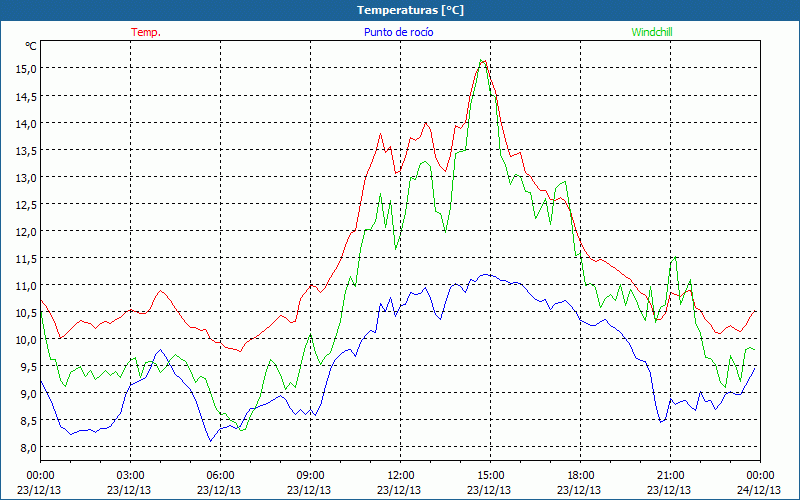800x500 pixels.
Task: Click the "°C" unit label on the y-axis
Action: pyautogui.click(x=31, y=46)
